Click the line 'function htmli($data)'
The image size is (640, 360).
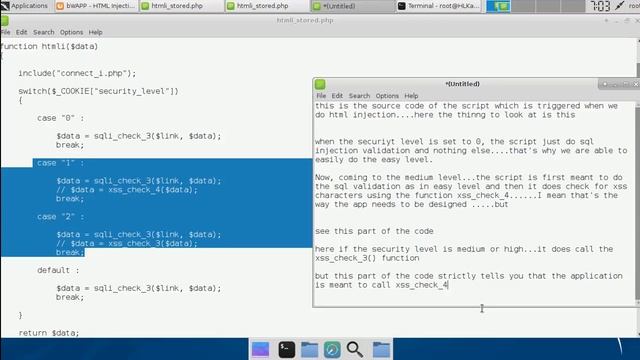49,46
